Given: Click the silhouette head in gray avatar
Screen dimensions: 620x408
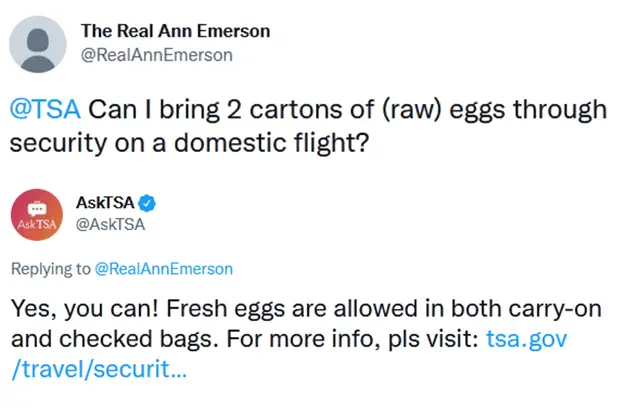Looking at the screenshot, I should 38,41.
